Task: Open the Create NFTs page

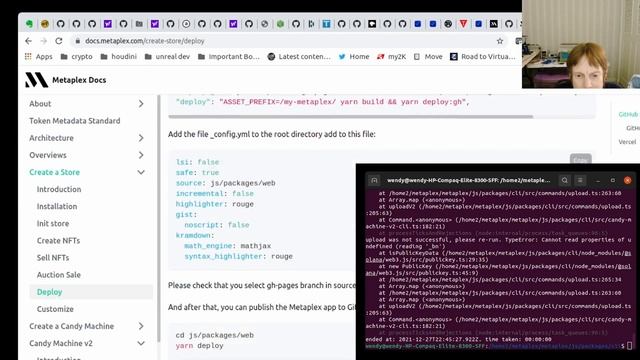Action: point(58,241)
